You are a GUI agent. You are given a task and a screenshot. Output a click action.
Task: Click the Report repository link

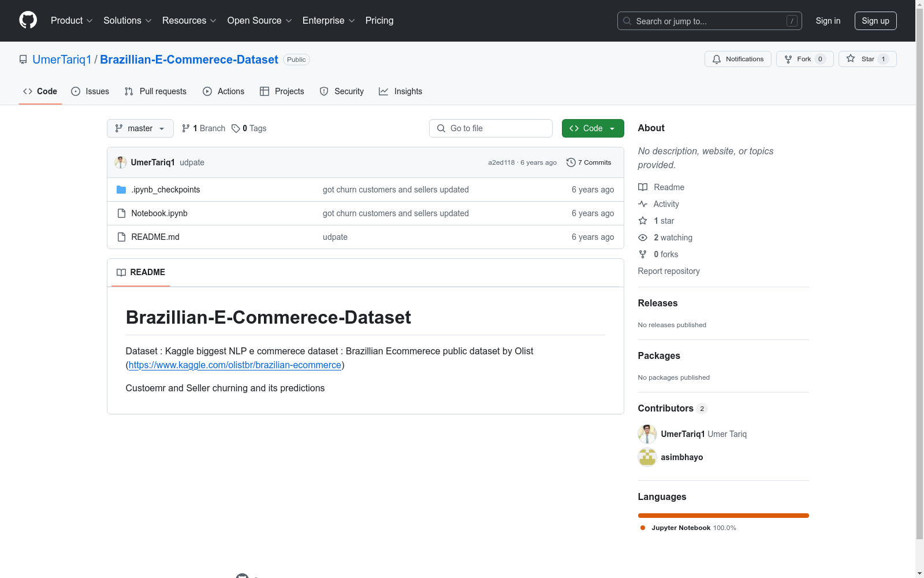pos(669,271)
